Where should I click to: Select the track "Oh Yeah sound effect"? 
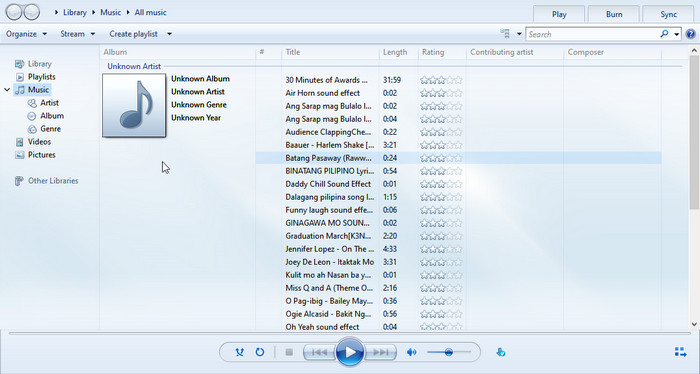coord(322,327)
